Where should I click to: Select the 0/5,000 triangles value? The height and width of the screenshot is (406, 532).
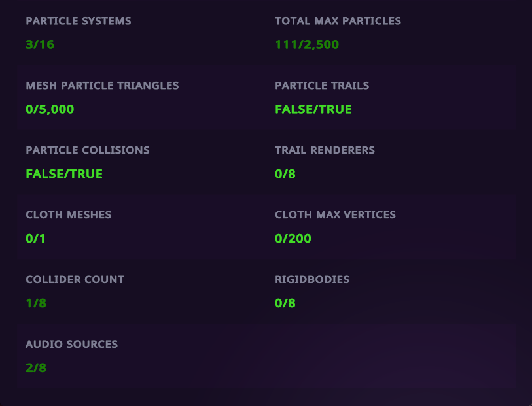[x=50, y=109]
